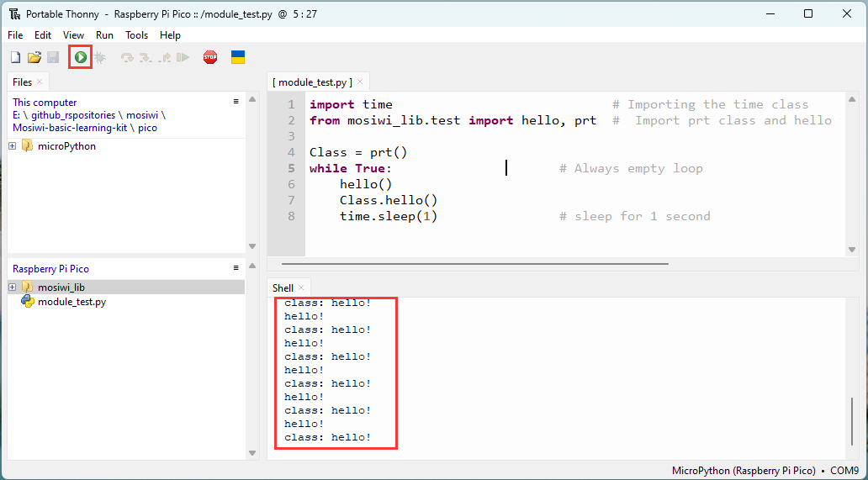Click editor scrollbar up arrow
The width and height of the screenshot is (868, 480).
click(x=852, y=99)
